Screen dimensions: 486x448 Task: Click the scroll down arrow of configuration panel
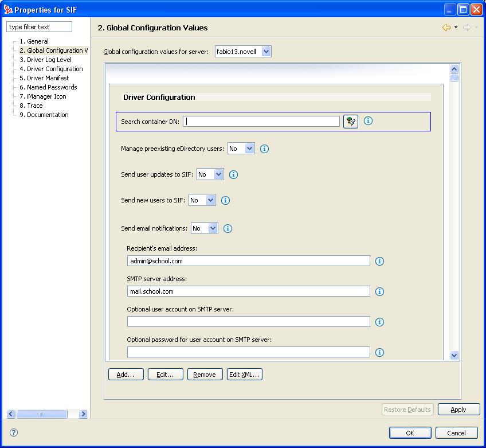454,355
